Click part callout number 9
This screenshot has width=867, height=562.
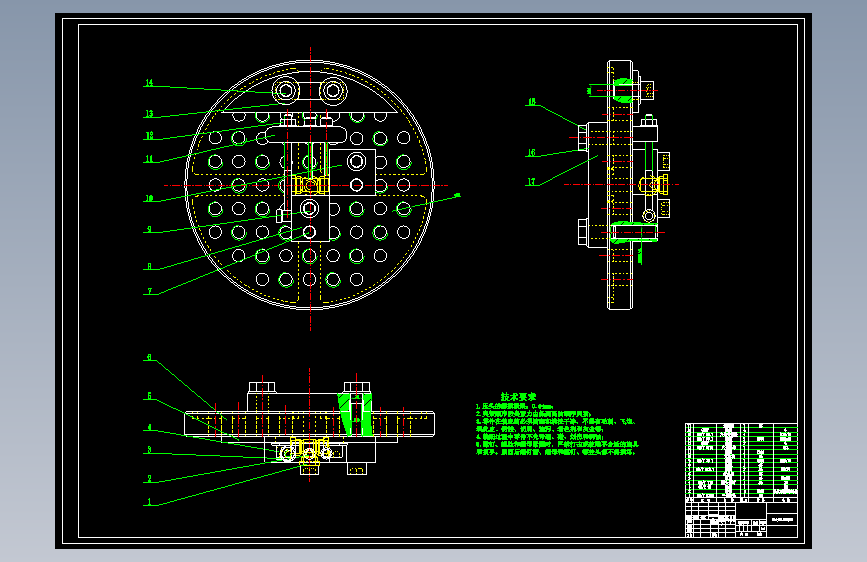click(149, 230)
